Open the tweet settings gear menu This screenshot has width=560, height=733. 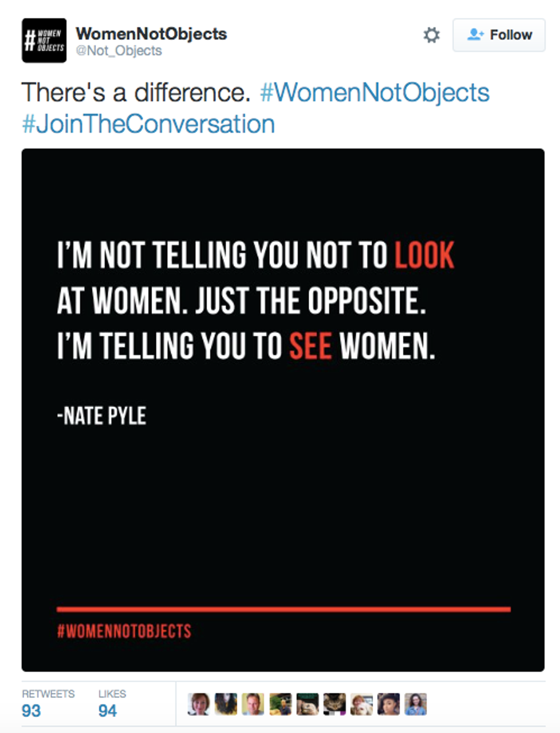[431, 35]
